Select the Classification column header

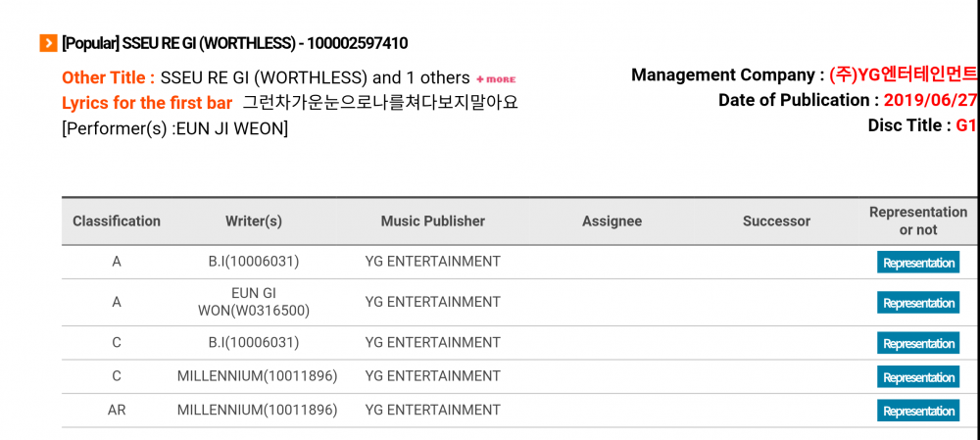coord(117,221)
